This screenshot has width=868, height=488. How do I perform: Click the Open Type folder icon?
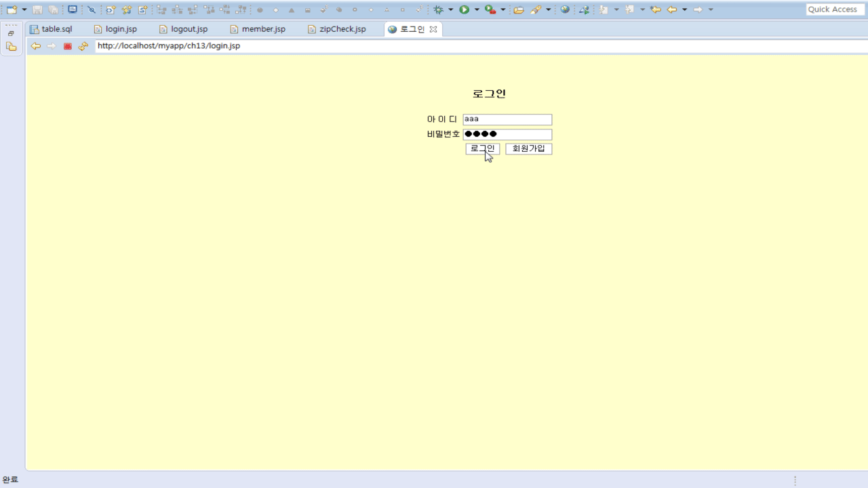point(519,10)
